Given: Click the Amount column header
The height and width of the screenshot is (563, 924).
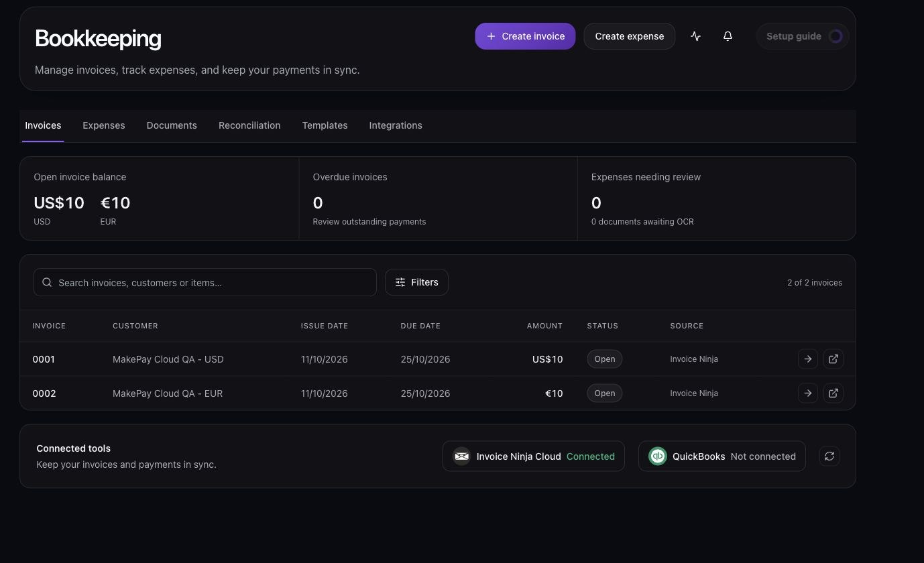Looking at the screenshot, I should 544,326.
